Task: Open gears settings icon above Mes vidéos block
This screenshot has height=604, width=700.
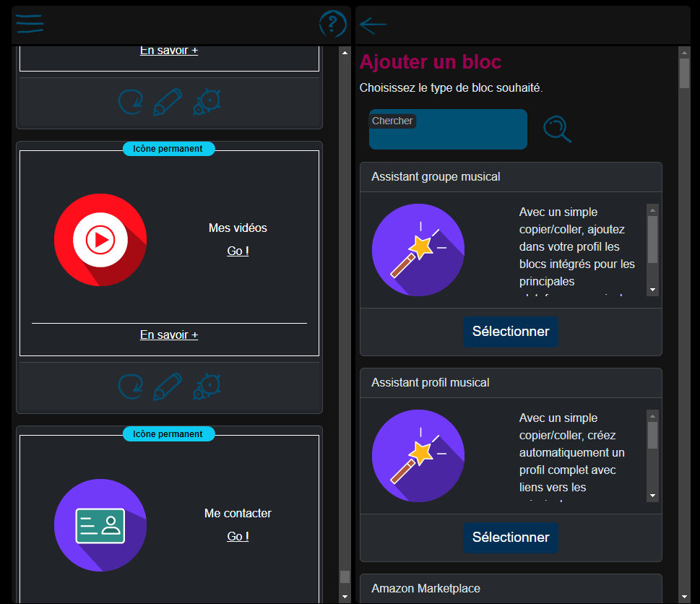Action: pos(207,103)
